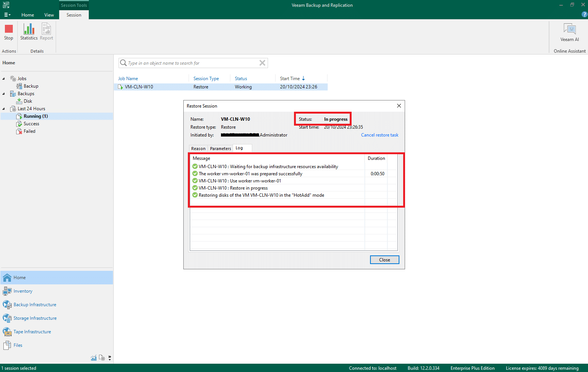Open session Statistics from the ribbon
Image resolution: width=588 pixels, height=372 pixels.
tap(29, 32)
